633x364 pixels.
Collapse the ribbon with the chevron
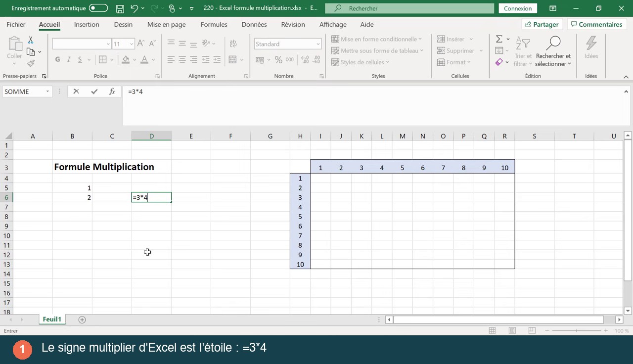(626, 77)
